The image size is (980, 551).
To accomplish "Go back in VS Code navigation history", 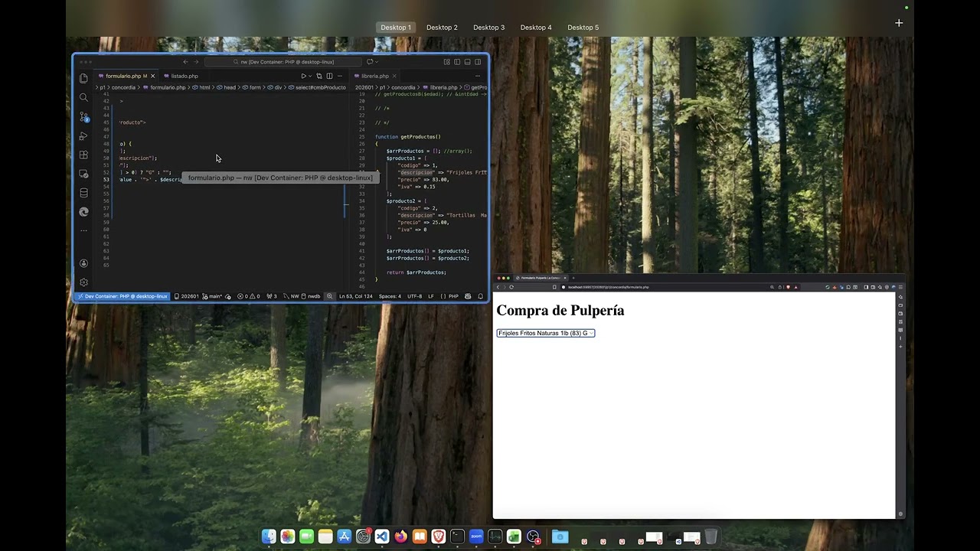I will tap(185, 62).
